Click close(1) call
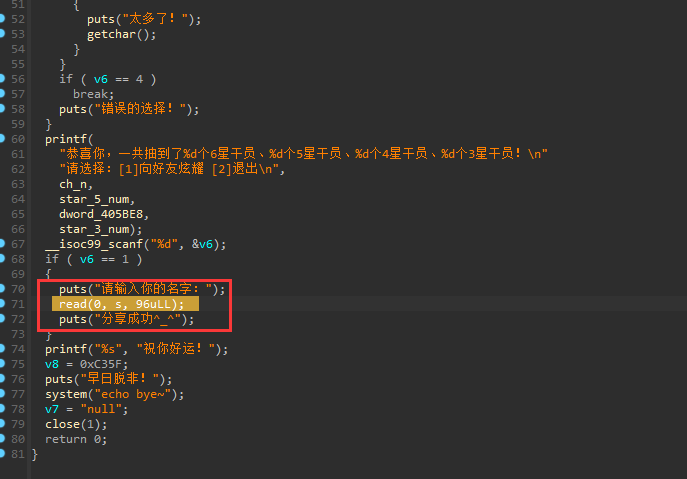This screenshot has width=687, height=479. click(76, 424)
